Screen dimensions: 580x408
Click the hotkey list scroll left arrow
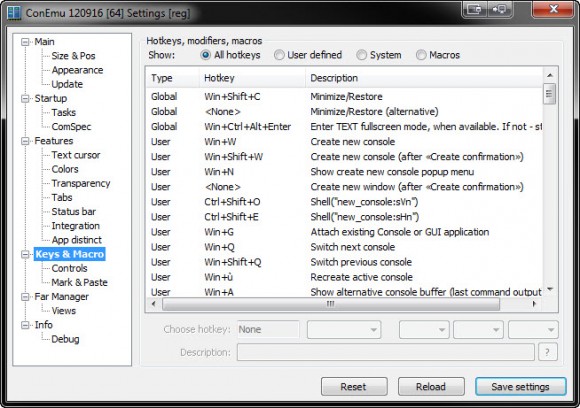(154, 304)
